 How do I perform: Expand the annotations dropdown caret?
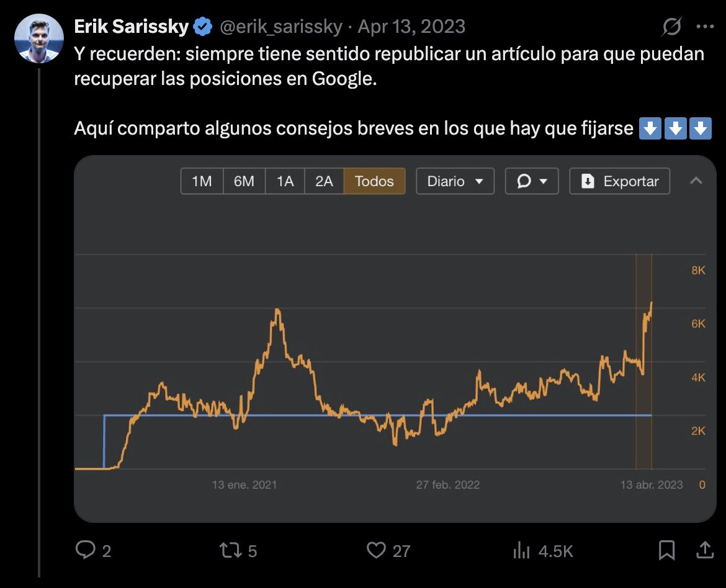click(542, 181)
